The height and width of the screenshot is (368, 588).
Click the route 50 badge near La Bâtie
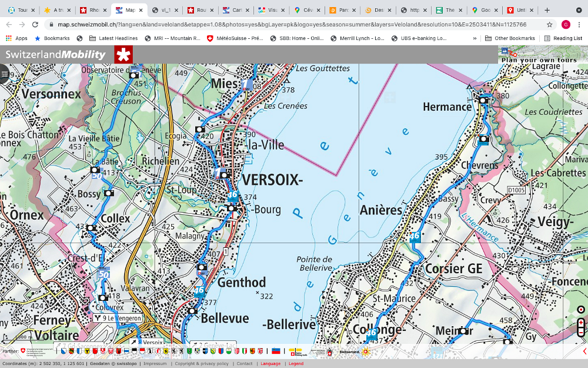[96, 176]
